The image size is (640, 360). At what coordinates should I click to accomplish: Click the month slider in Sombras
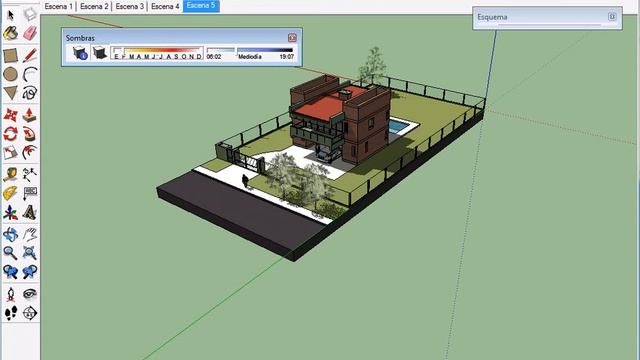pos(157,53)
